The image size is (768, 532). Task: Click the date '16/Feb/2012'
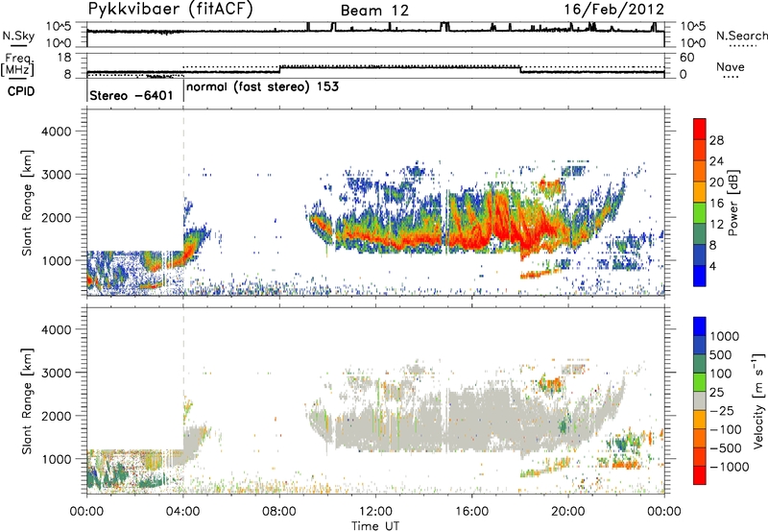(x=613, y=10)
